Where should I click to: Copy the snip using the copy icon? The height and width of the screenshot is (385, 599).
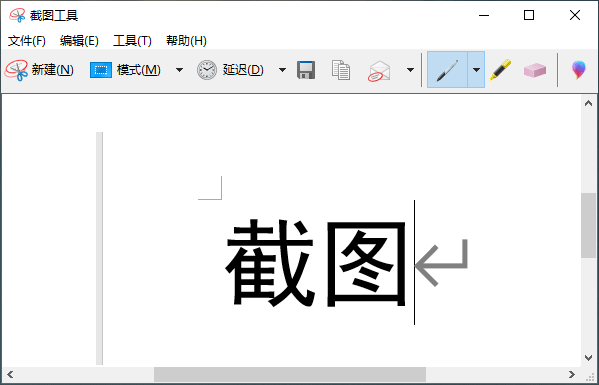pos(341,70)
